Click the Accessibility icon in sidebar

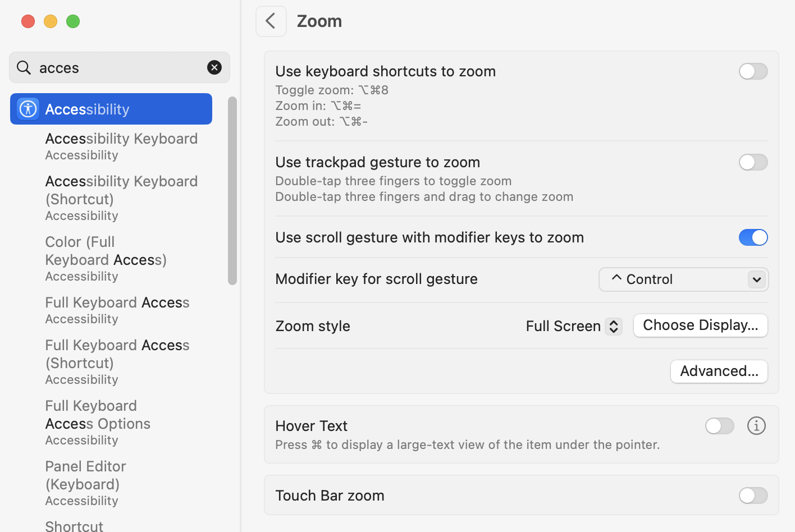point(28,109)
